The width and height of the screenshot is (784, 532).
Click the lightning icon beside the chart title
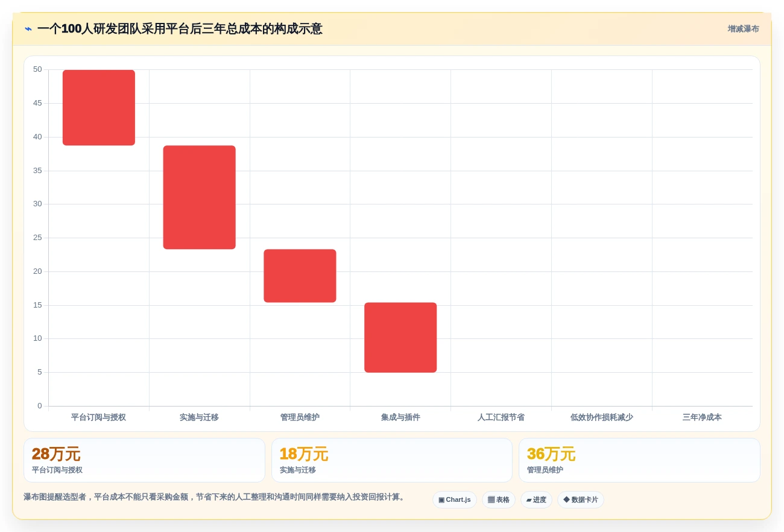coord(28,29)
